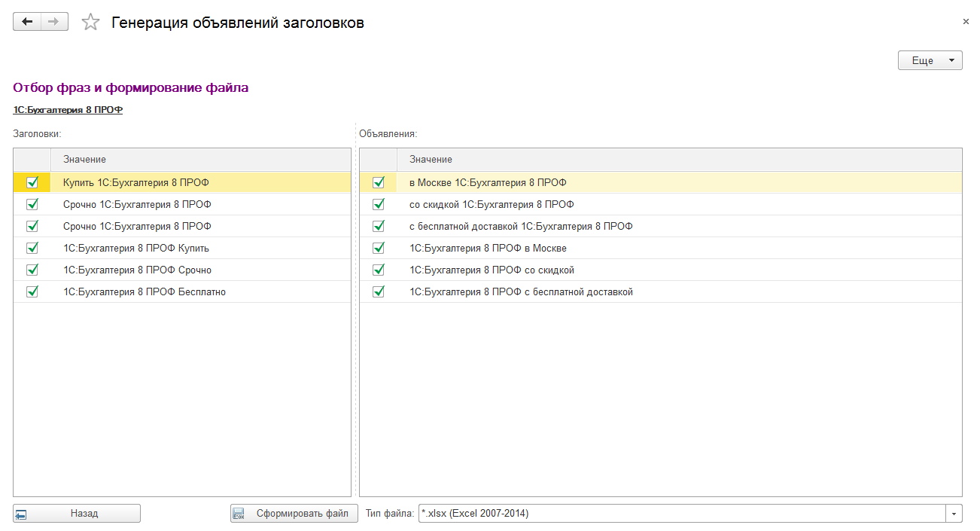Uncheck с бесплатной доставкой 1С:Бухгалтерия ad
This screenshot has height=531, width=980.
coord(378,226)
